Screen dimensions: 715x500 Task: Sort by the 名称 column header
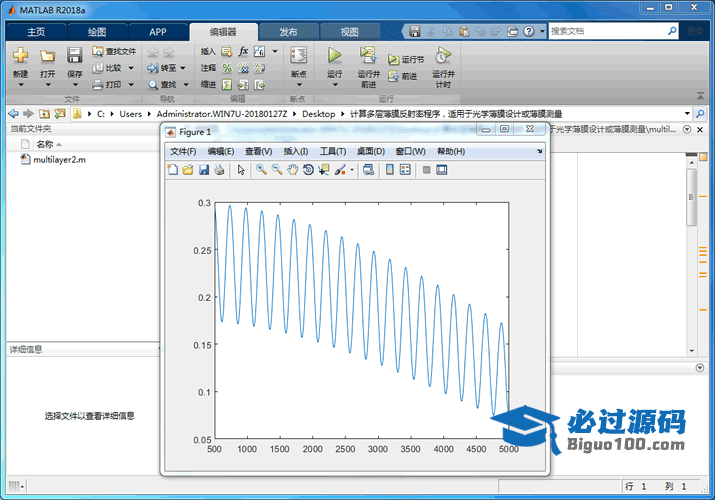pyautogui.click(x=45, y=144)
